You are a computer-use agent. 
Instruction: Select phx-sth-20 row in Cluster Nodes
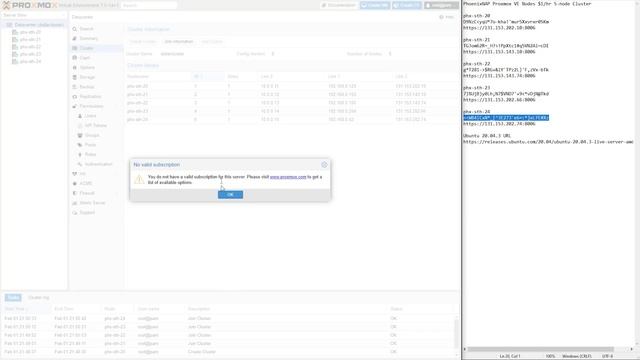292,86
